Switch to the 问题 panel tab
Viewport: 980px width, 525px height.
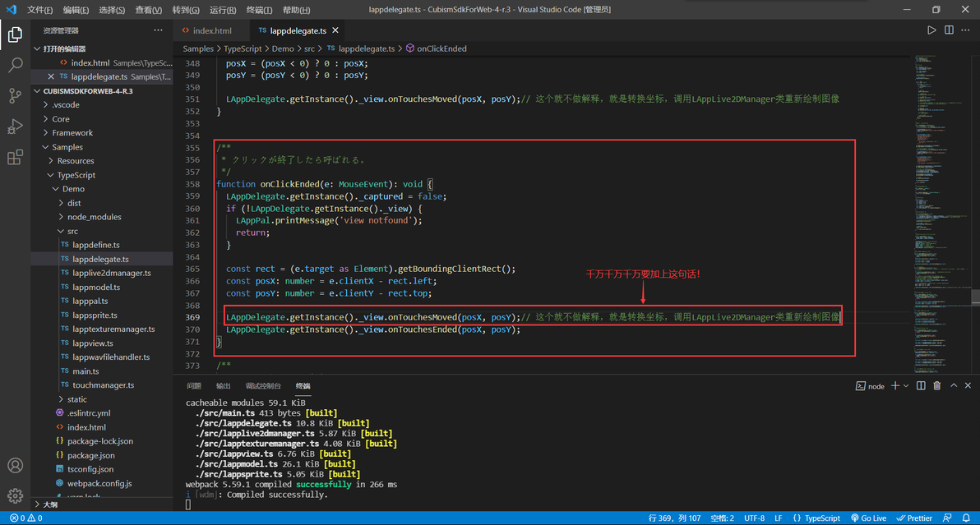pos(194,386)
